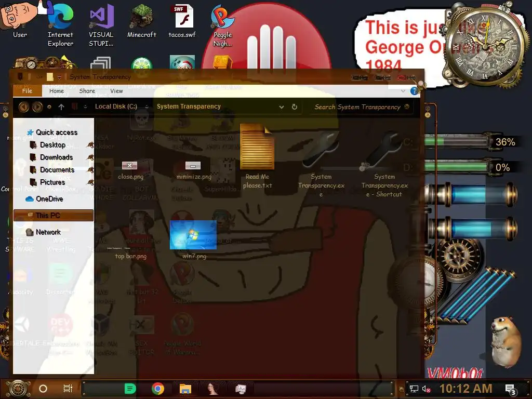
Task: Open Quick Access Toolbar customize dropdown
Action: 59,77
